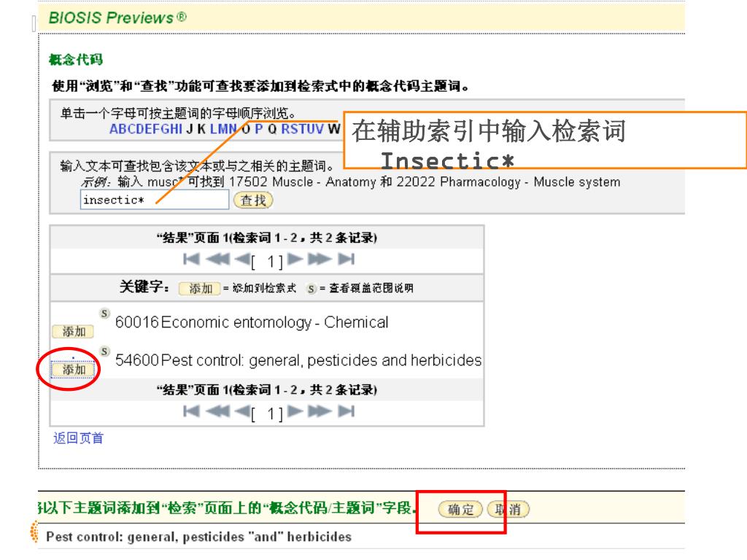Skip forward several pages in upper results pager
The height and width of the screenshot is (560, 747).
pyautogui.click(x=320, y=259)
